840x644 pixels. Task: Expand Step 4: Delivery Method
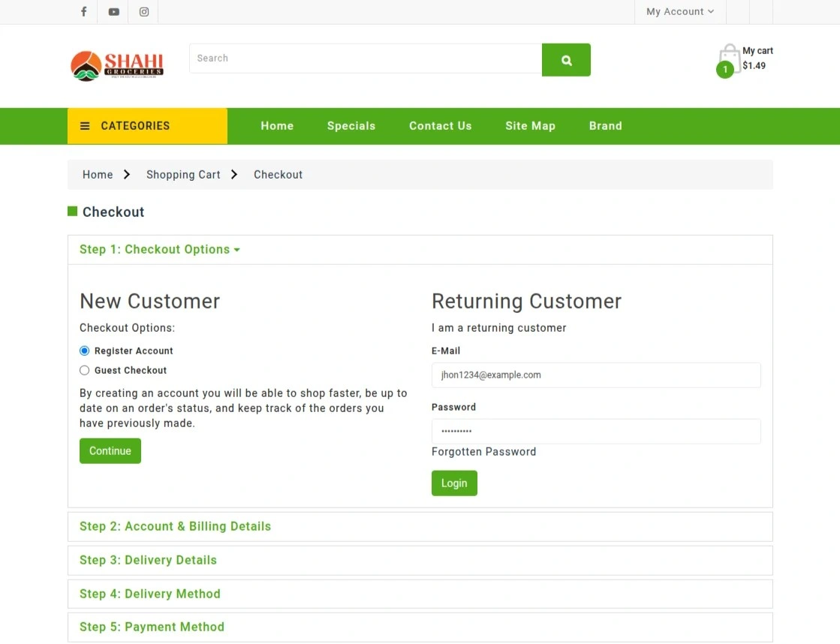(x=150, y=594)
